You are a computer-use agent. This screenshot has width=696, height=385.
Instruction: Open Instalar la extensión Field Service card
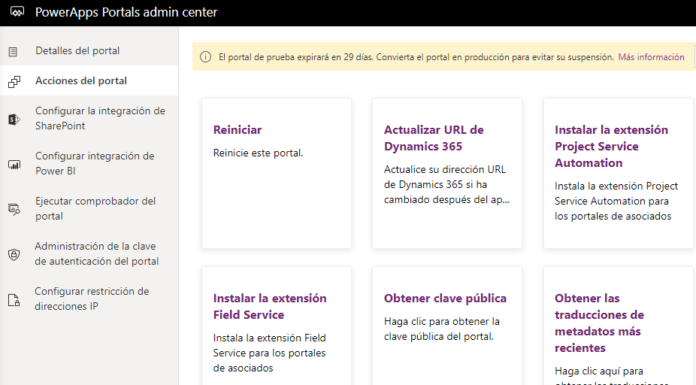click(x=277, y=326)
